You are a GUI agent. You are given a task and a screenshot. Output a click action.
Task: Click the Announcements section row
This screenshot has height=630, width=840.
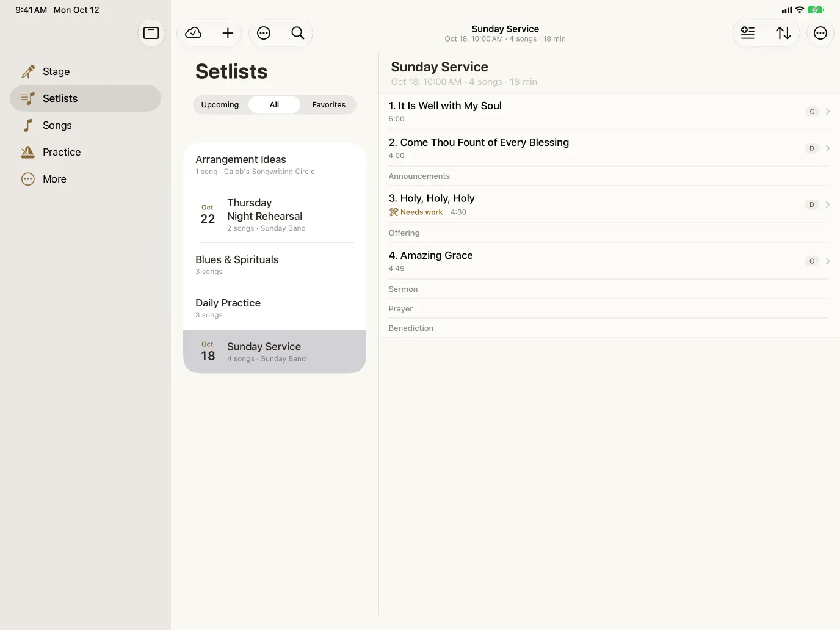(608, 176)
